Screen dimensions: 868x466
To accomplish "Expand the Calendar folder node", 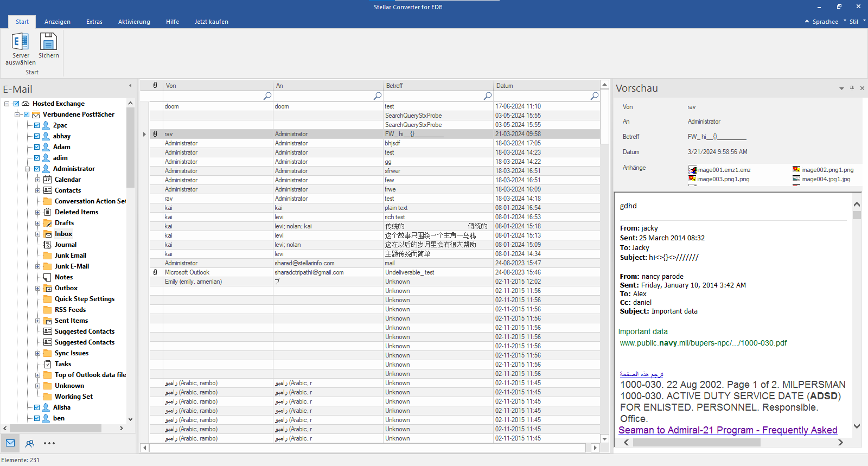I will [38, 180].
